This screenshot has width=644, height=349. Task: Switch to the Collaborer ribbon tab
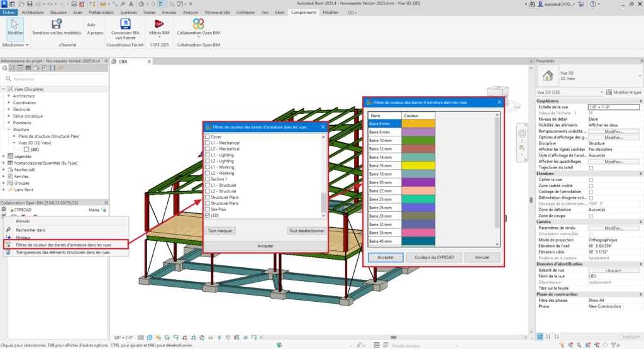coord(246,13)
